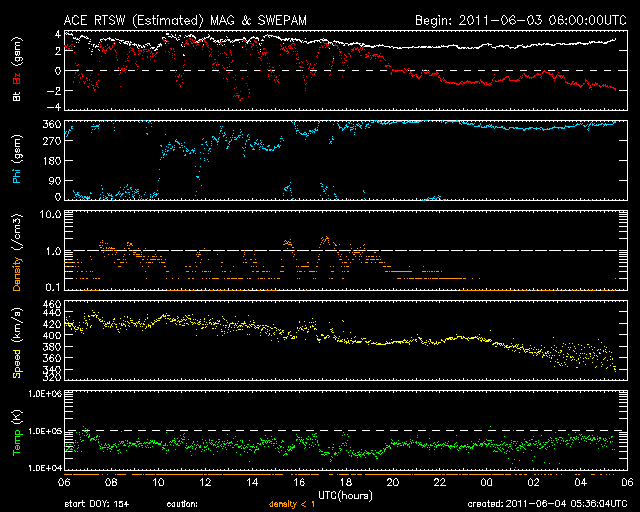The width and height of the screenshot is (640, 512).
Task: Click the 'created: 2011-06-04 05:36:04UTC' text
Action: pyautogui.click(x=547, y=504)
